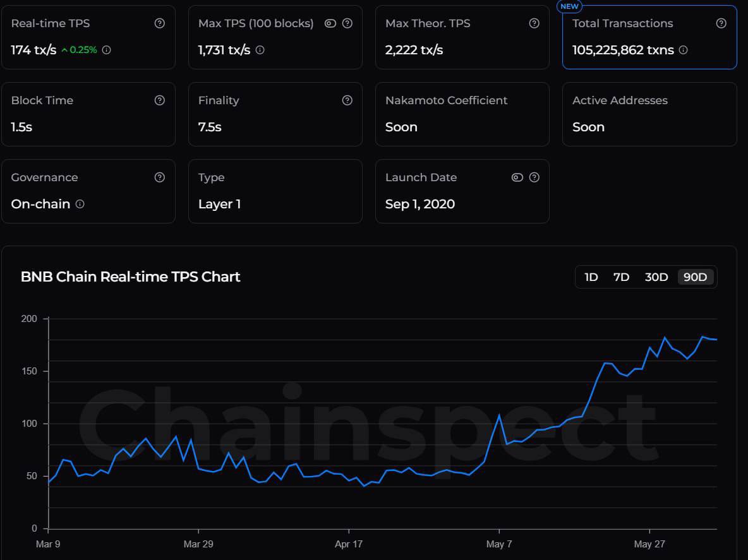Image resolution: width=748 pixels, height=560 pixels.
Task: Click the Layer 1 type value
Action: click(219, 204)
